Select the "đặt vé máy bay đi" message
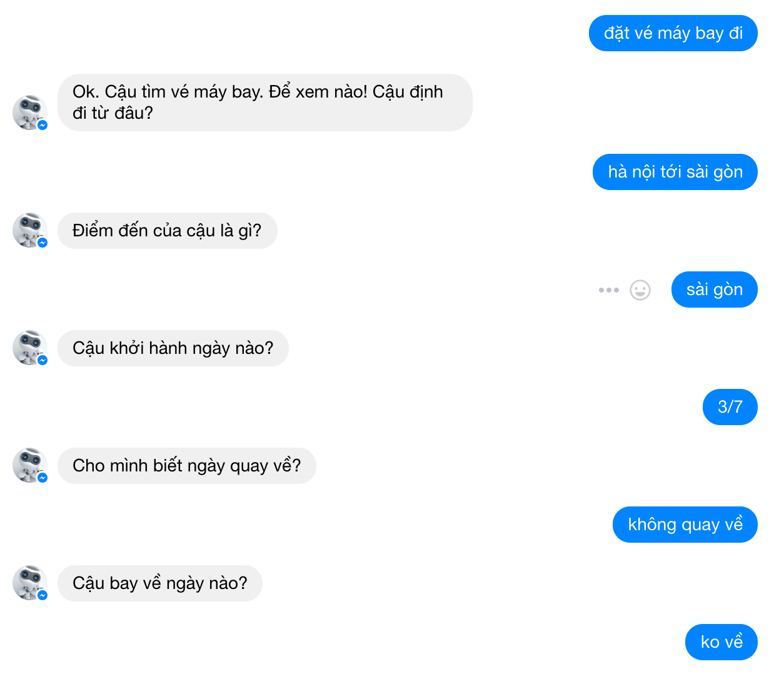784x679 pixels. click(673, 33)
